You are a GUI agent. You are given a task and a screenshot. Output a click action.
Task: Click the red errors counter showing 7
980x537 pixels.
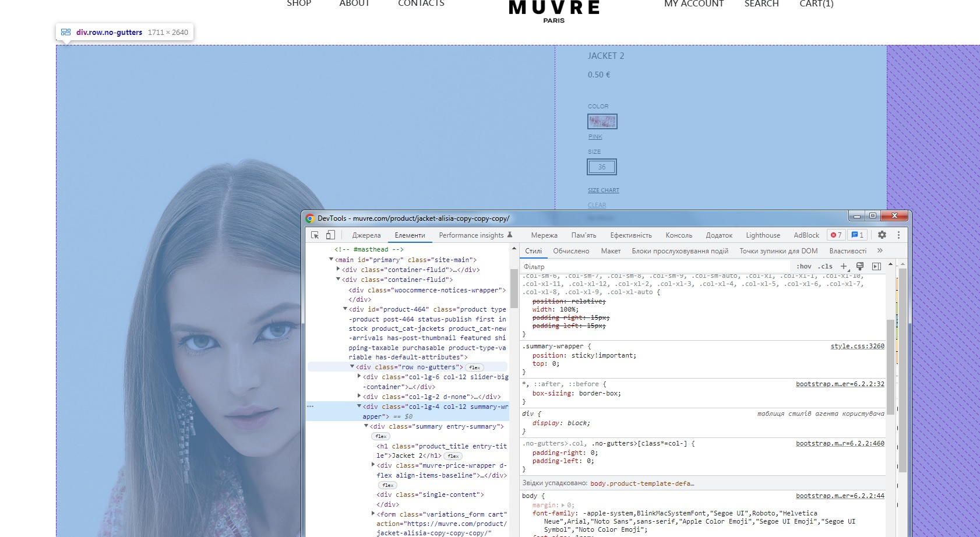pyautogui.click(x=836, y=235)
